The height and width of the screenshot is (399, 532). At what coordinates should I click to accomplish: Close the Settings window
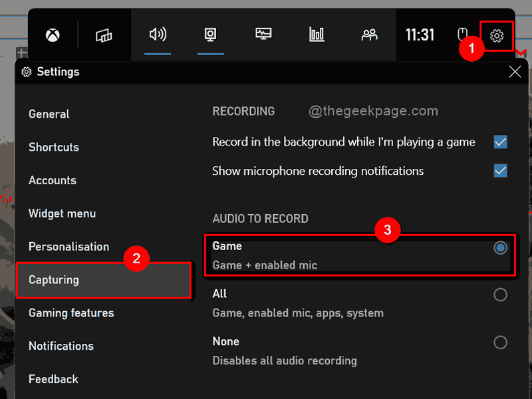[x=515, y=72]
